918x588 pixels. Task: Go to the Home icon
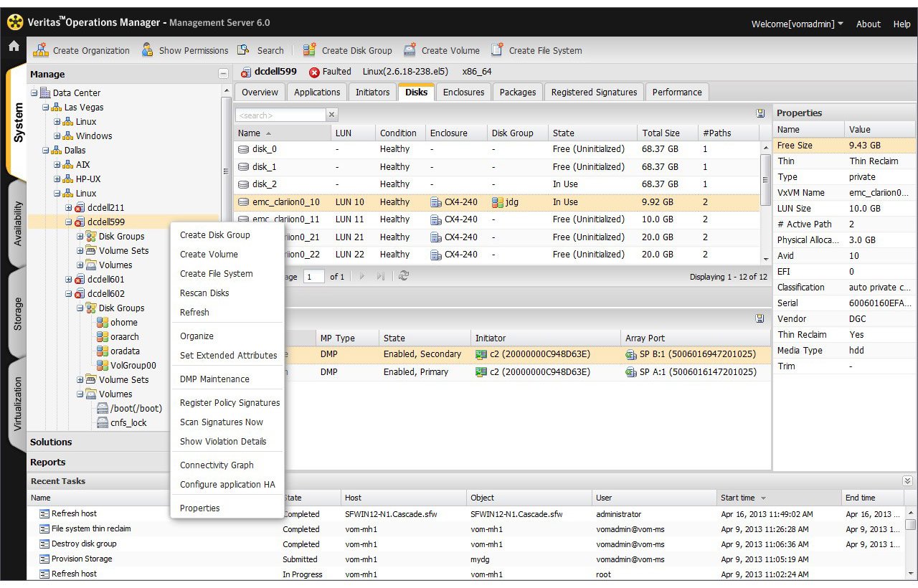14,47
